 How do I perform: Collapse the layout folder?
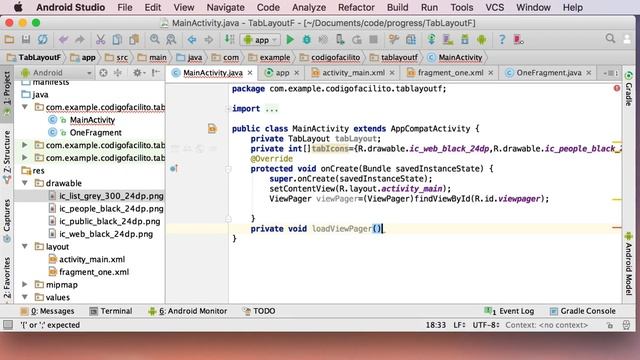pyautogui.click(x=25, y=247)
